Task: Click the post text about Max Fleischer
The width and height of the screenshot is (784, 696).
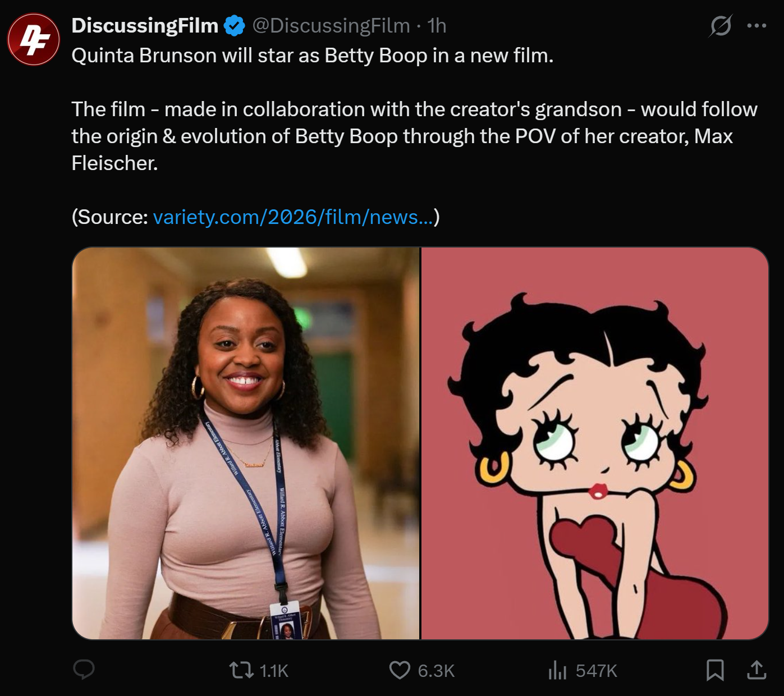Action: [x=414, y=136]
